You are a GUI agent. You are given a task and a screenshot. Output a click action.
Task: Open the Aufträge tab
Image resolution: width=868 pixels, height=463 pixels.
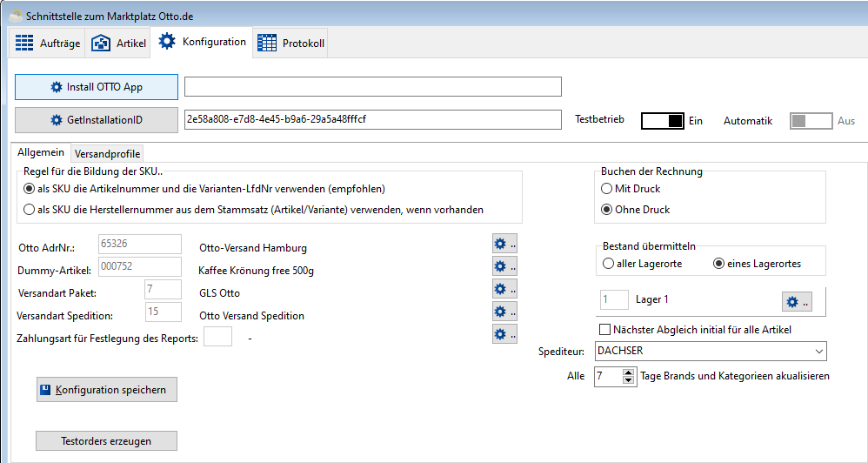[x=48, y=44]
